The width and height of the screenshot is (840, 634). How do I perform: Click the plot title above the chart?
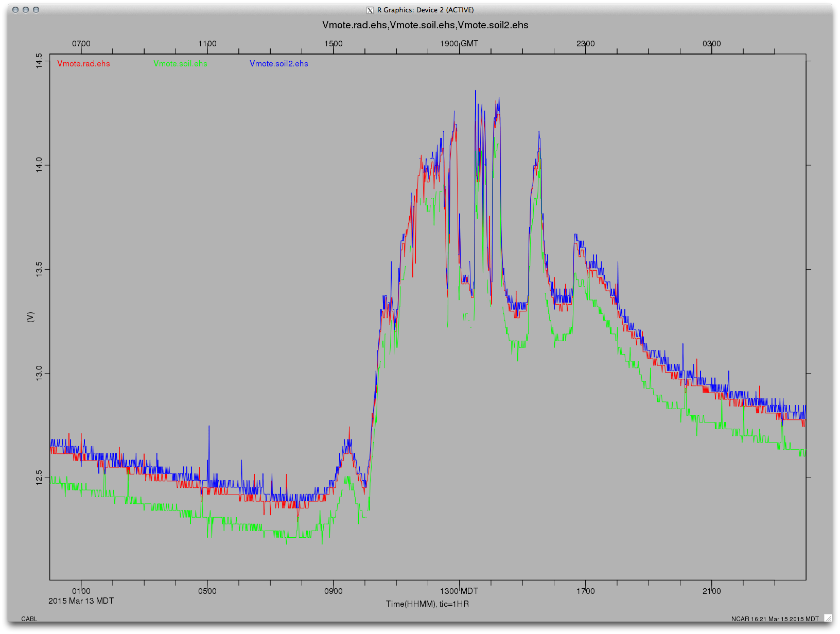point(425,25)
